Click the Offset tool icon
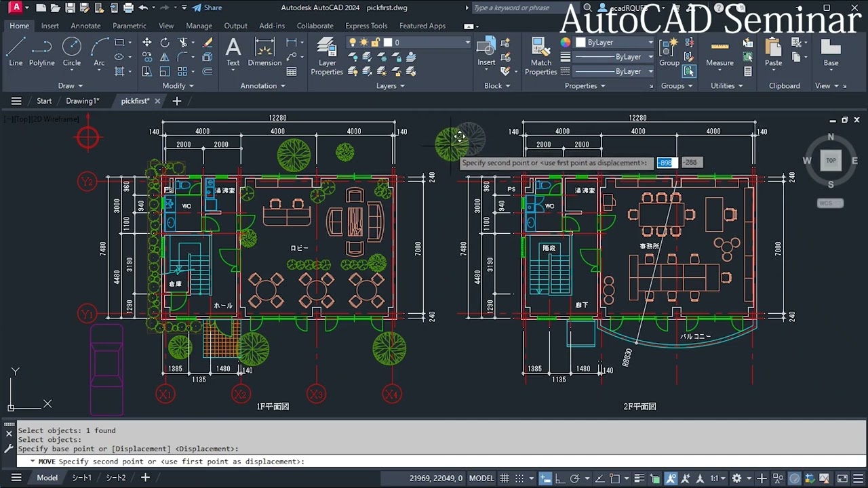868x488 pixels. 208,72
